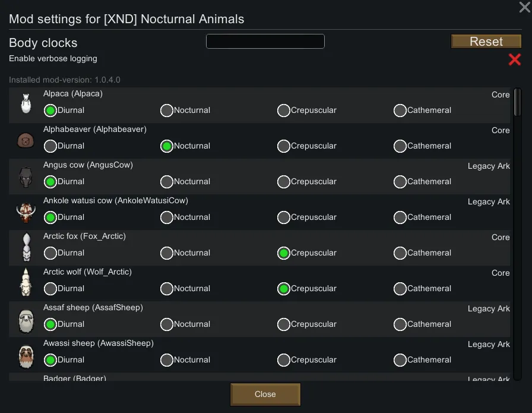This screenshot has width=532, height=413.
Task: Click the Awassi sheep icon
Action: click(26, 355)
